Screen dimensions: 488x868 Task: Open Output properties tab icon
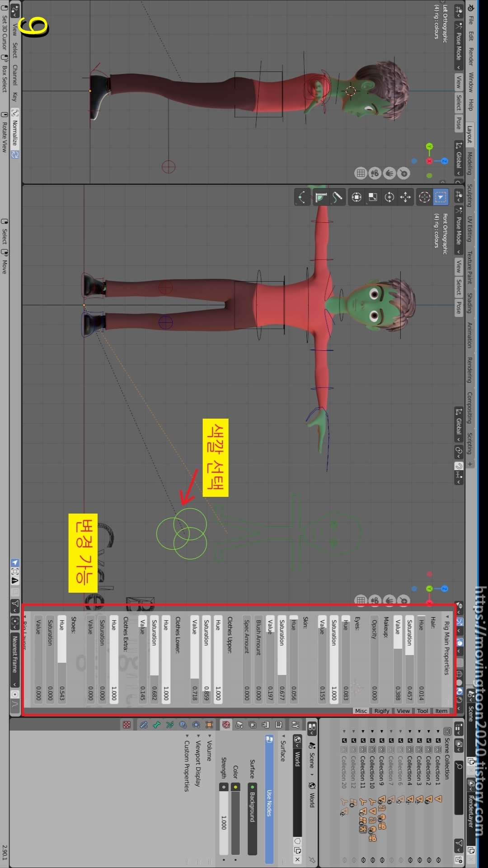click(x=266, y=725)
